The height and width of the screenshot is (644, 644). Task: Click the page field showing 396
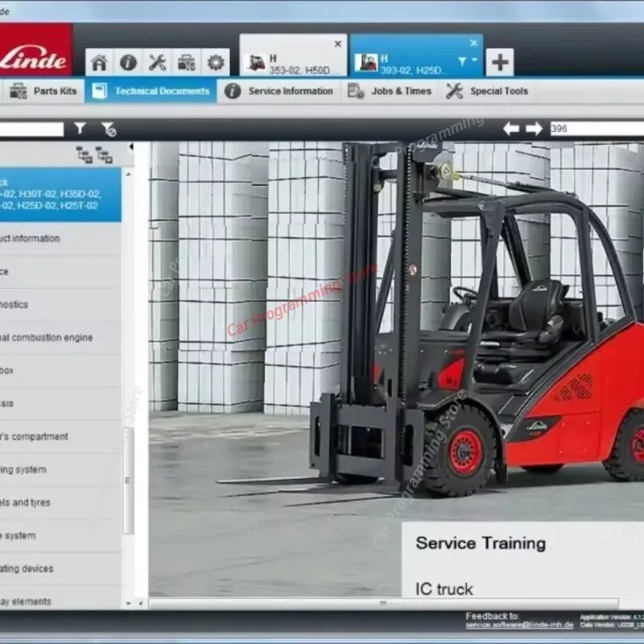tap(597, 129)
